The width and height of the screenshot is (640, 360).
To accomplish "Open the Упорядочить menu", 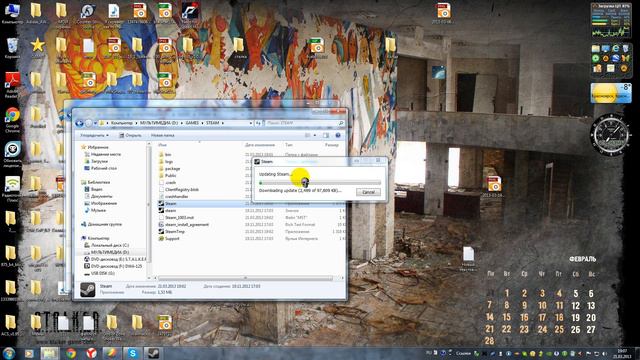I will (94, 135).
